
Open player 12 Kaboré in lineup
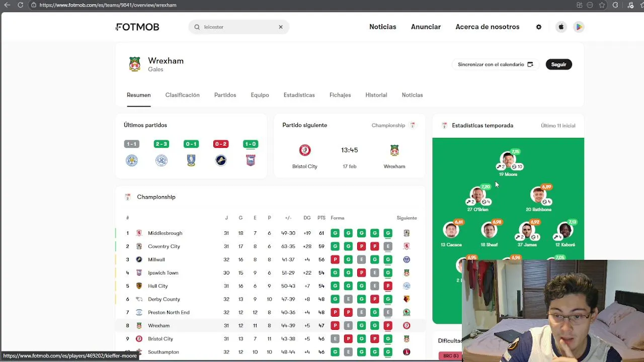(565, 234)
